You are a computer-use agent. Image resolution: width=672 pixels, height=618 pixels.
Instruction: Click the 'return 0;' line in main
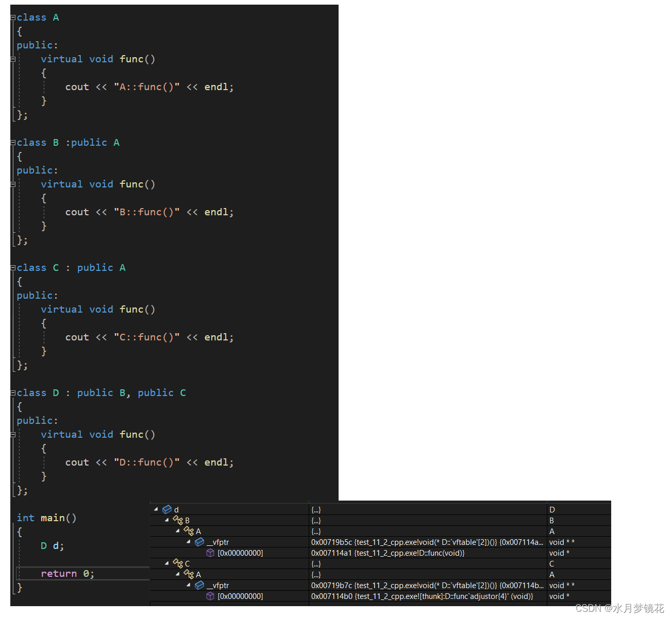point(68,574)
